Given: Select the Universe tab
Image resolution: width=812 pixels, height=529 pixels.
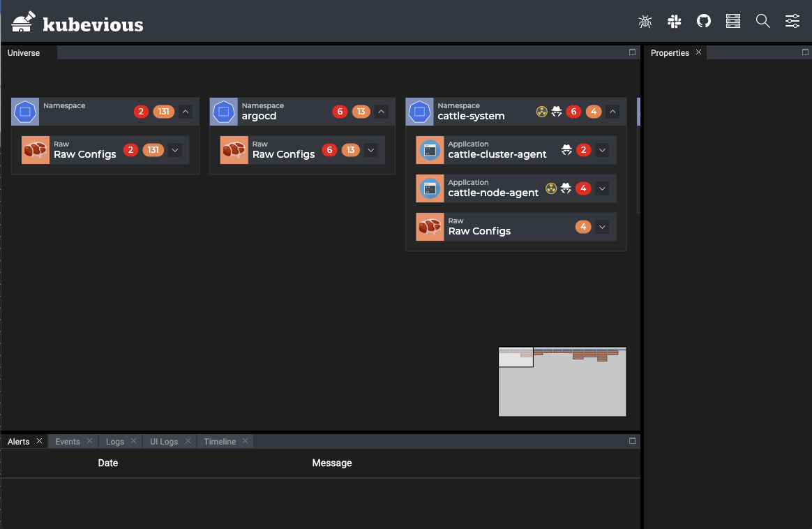Looking at the screenshot, I should click(x=24, y=53).
